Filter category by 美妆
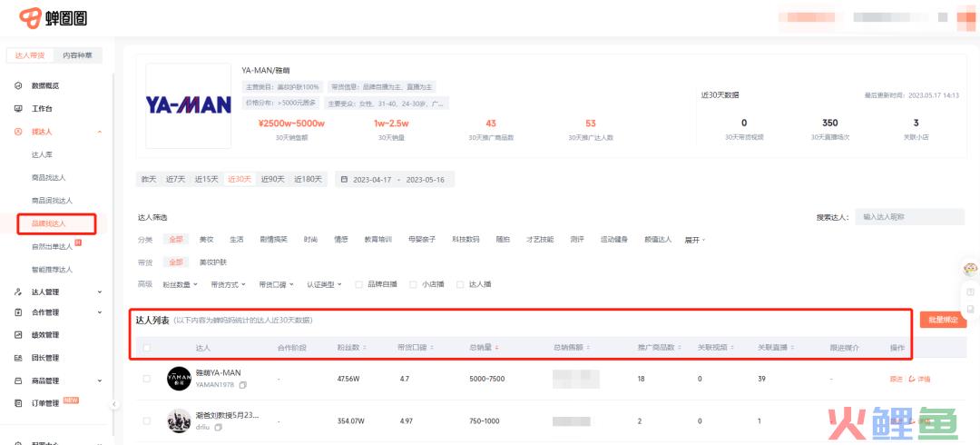This screenshot has height=445, width=980. [206, 240]
